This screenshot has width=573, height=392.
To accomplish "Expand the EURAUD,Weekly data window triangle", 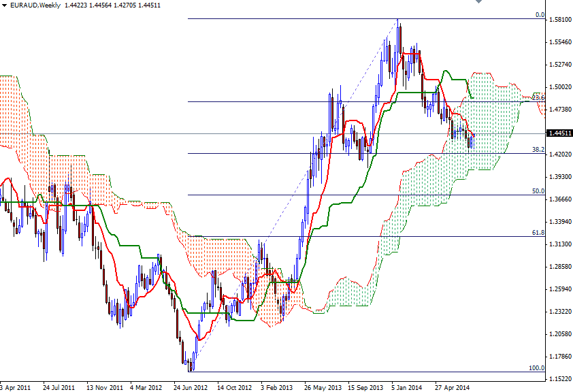I will tap(4, 5).
